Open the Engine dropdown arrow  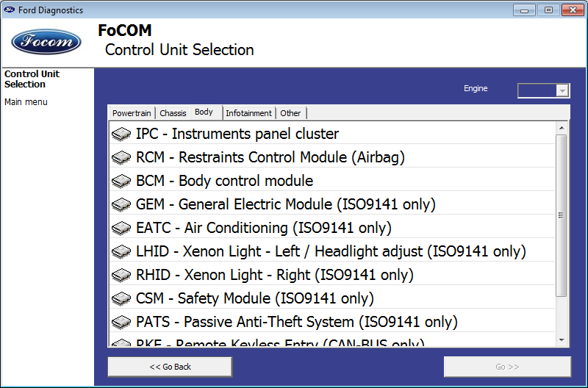[x=562, y=90]
